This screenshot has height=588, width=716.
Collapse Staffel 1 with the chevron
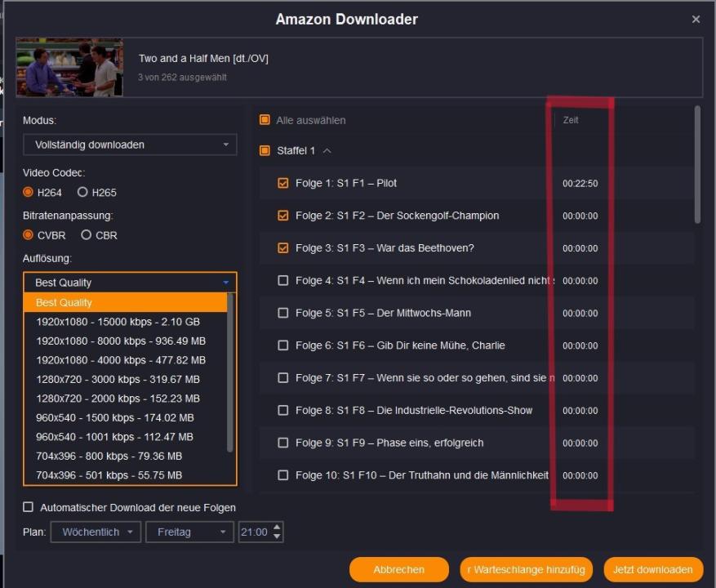tap(327, 151)
